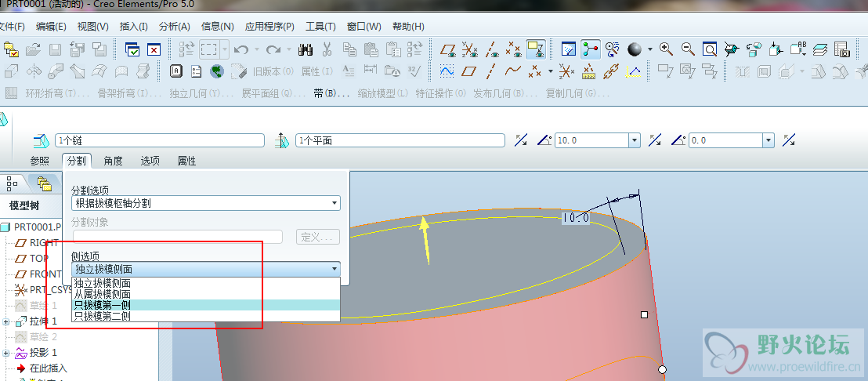
Task: Click the 1个平面 pull direction field
Action: (x=400, y=140)
